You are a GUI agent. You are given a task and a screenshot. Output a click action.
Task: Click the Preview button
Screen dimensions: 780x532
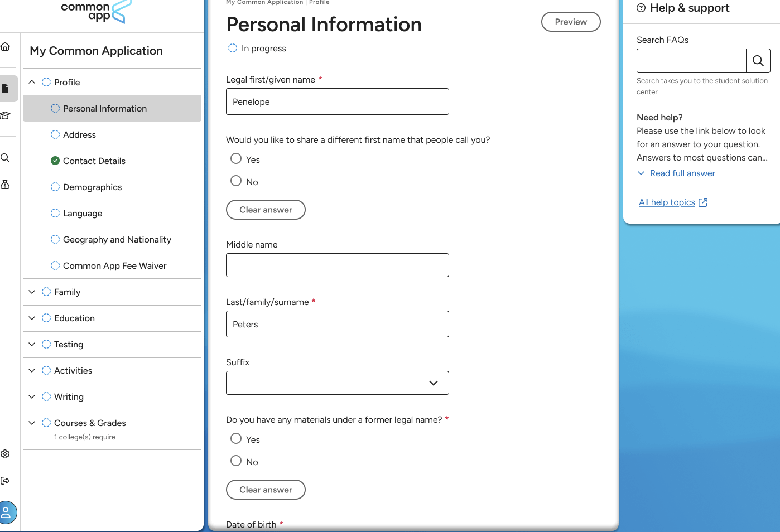tap(570, 22)
